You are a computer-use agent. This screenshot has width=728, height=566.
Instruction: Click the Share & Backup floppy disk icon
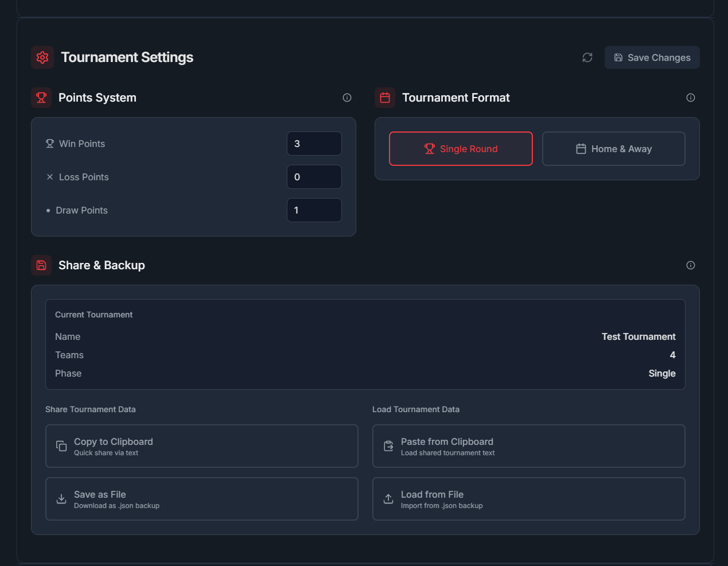(x=41, y=265)
